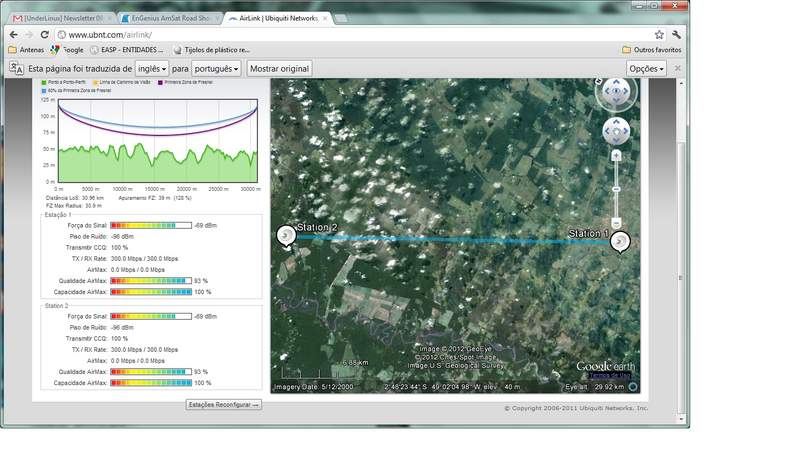Click yellow Linha de Caminho legend swatch
The width and height of the screenshot is (800, 455).
[x=95, y=82]
